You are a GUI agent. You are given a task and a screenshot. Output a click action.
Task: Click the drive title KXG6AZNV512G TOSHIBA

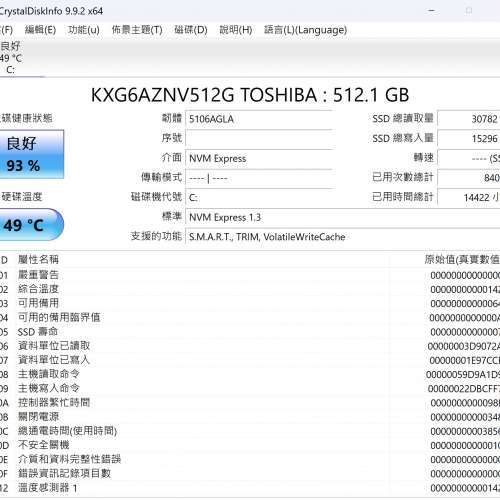click(250, 95)
